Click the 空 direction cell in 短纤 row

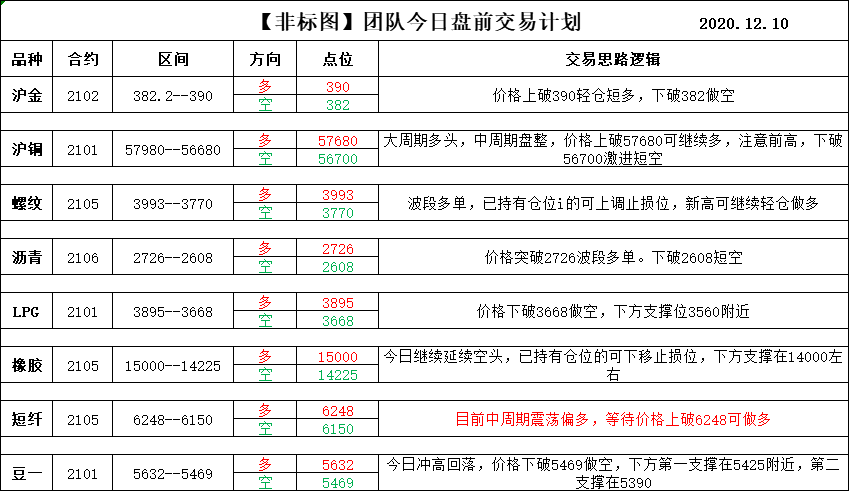tap(265, 428)
